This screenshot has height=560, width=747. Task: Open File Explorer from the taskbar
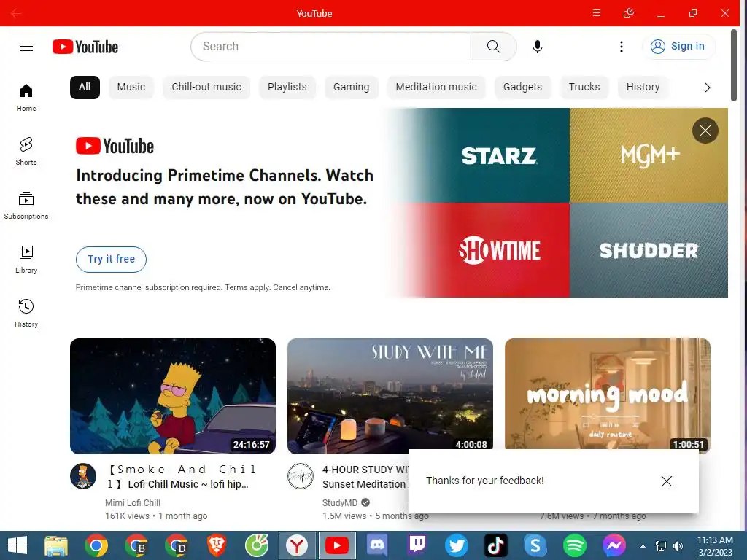pos(56,545)
